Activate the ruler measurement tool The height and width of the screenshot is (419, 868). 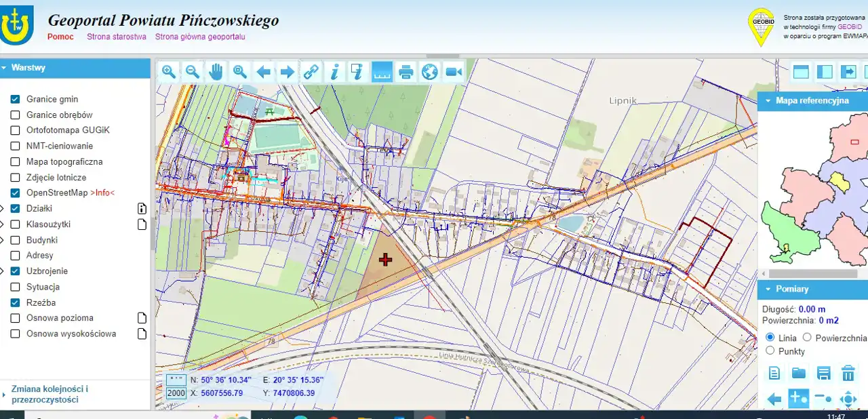(x=382, y=71)
